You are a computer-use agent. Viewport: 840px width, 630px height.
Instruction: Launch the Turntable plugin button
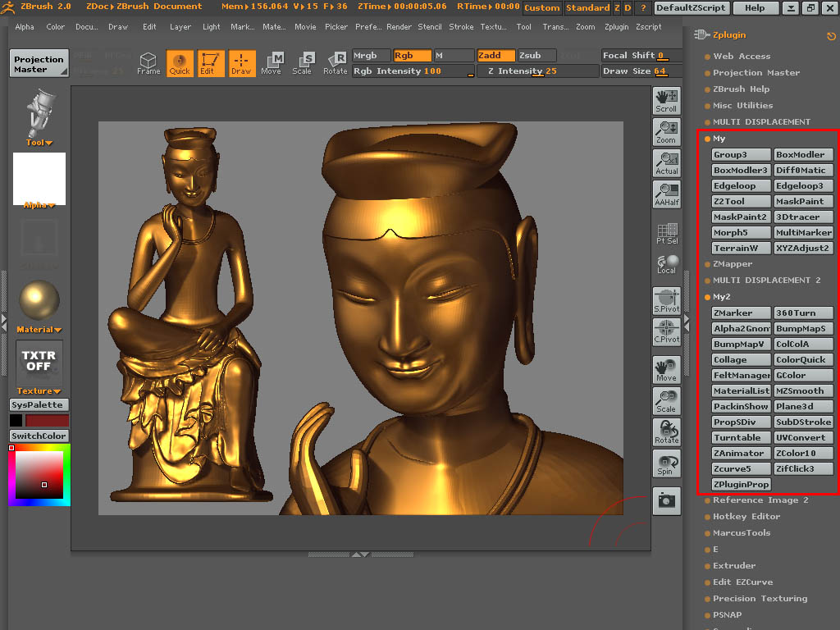point(741,438)
